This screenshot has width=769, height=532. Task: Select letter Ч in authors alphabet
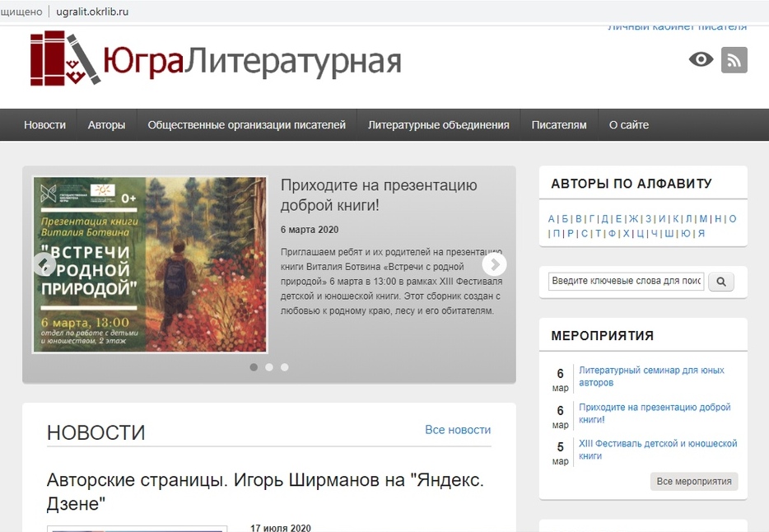click(x=655, y=233)
